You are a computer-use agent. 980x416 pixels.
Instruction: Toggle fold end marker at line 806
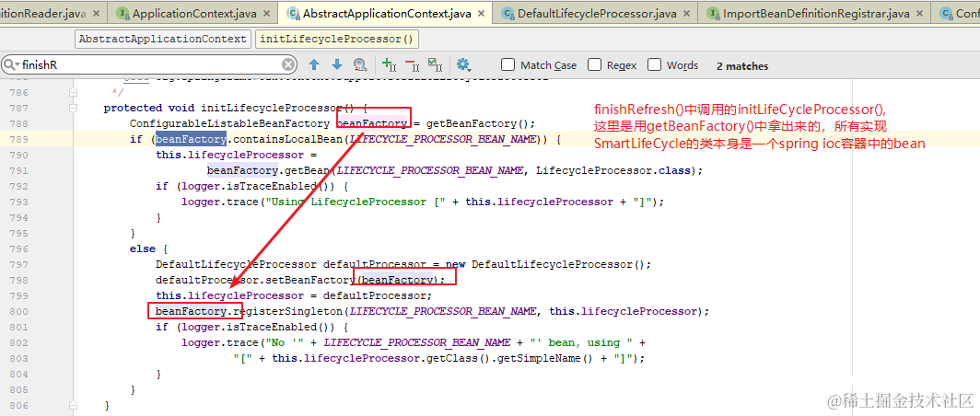[73, 405]
